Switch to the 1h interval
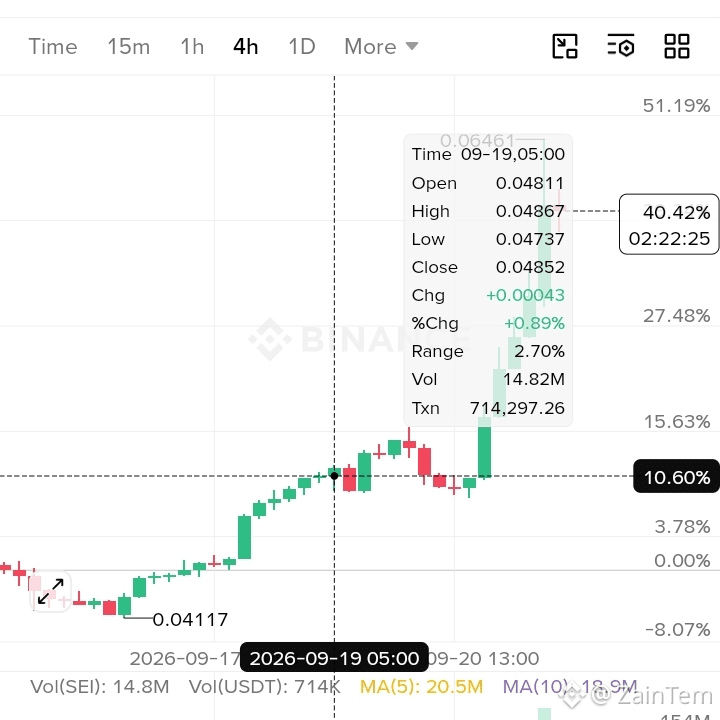720x720 pixels. pyautogui.click(x=192, y=46)
